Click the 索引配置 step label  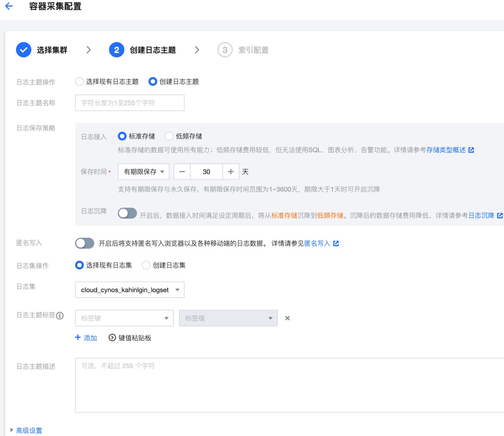(x=253, y=50)
